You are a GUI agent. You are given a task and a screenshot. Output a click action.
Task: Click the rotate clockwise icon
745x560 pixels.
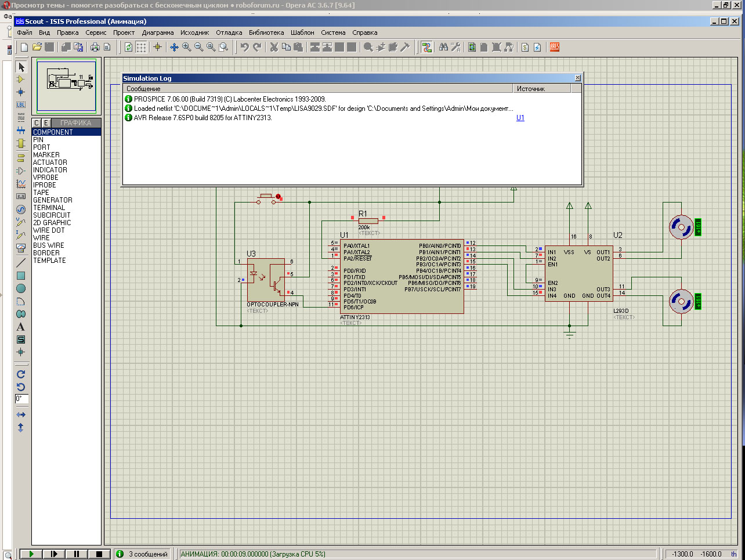[21, 374]
